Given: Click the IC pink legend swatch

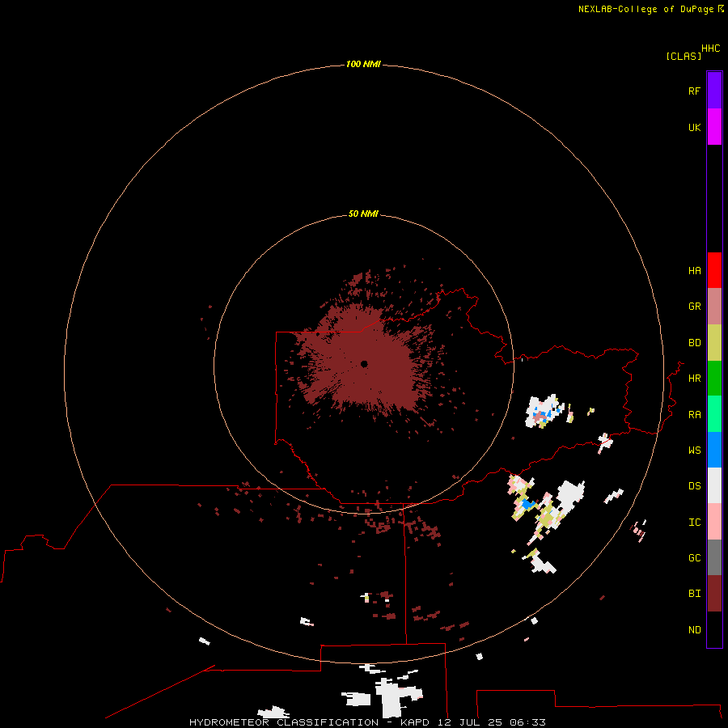Looking at the screenshot, I should click(x=714, y=522).
